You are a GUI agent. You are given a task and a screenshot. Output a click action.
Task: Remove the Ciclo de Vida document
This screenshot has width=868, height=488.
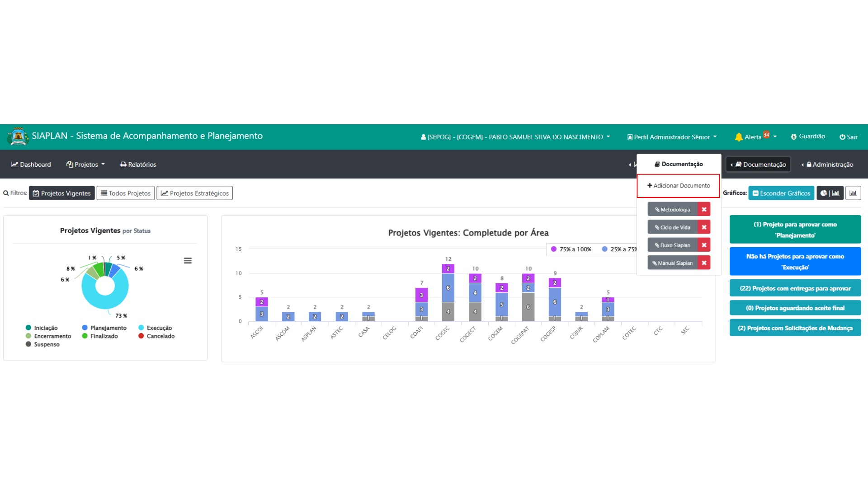tap(704, 227)
